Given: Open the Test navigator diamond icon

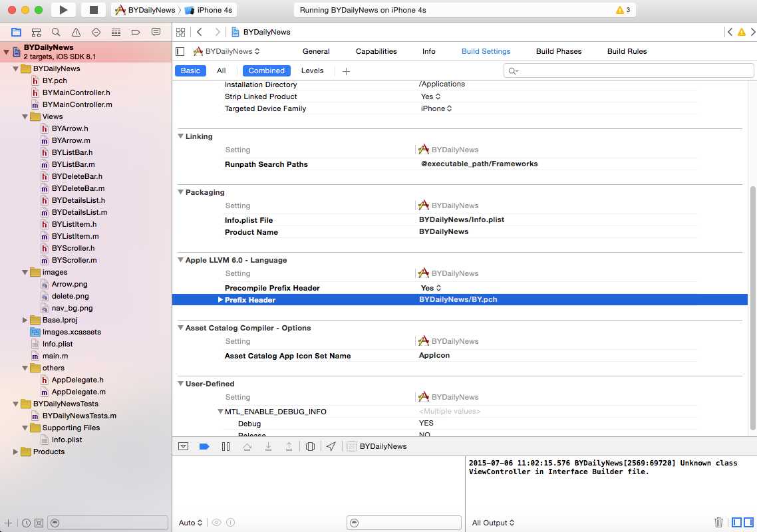Looking at the screenshot, I should (96, 33).
